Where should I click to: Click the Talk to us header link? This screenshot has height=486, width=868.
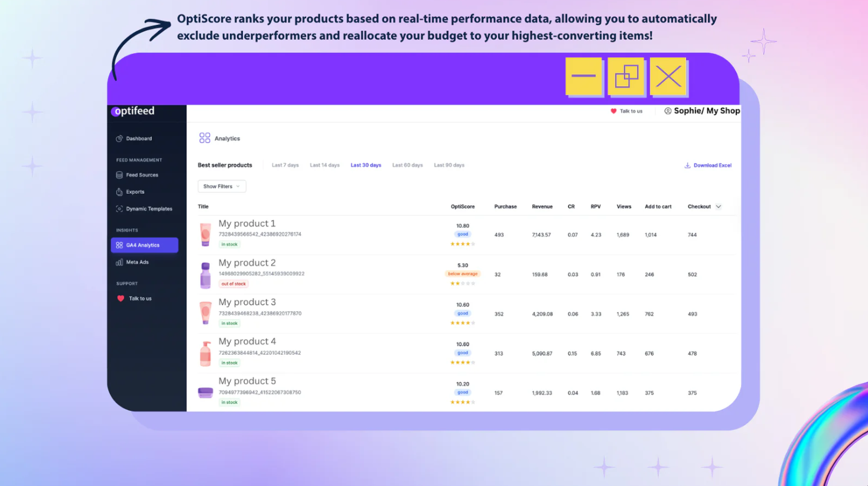(x=631, y=111)
